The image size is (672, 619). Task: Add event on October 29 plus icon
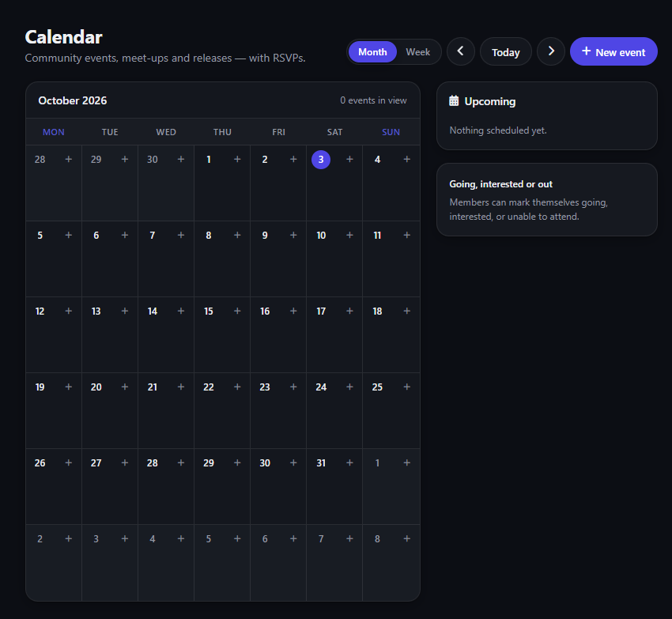point(237,462)
